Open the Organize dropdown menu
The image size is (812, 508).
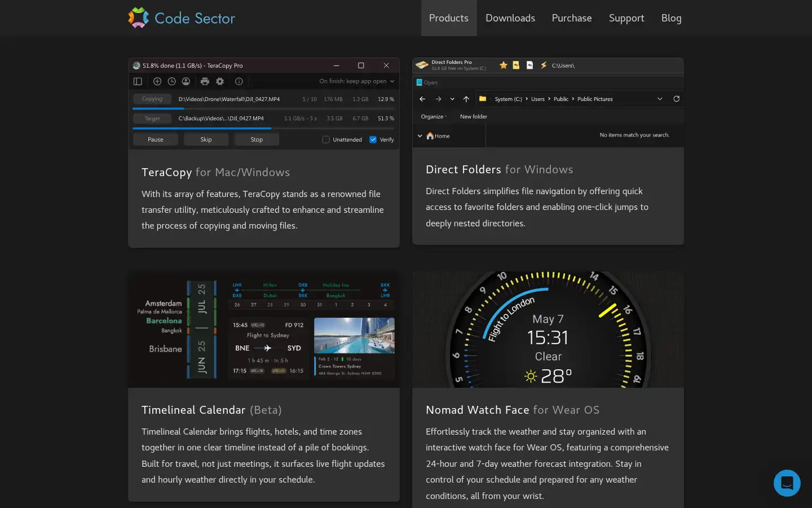(x=434, y=117)
